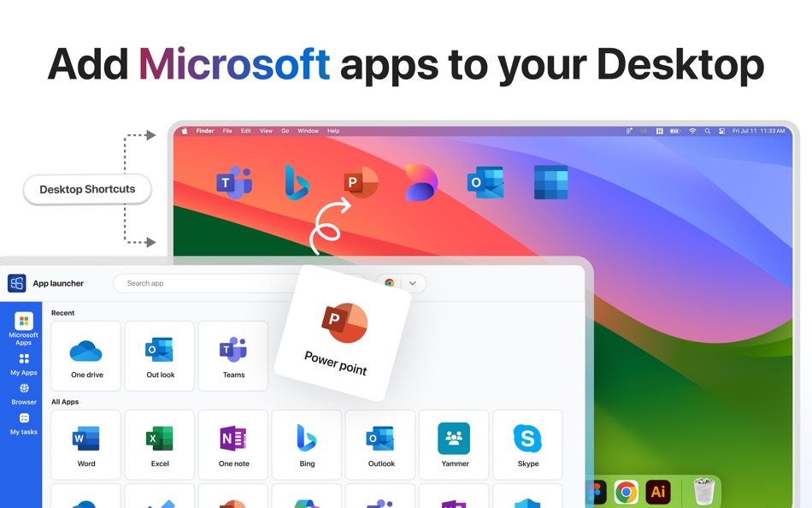The image size is (812, 508).
Task: Open the View menu
Action: 266,131
